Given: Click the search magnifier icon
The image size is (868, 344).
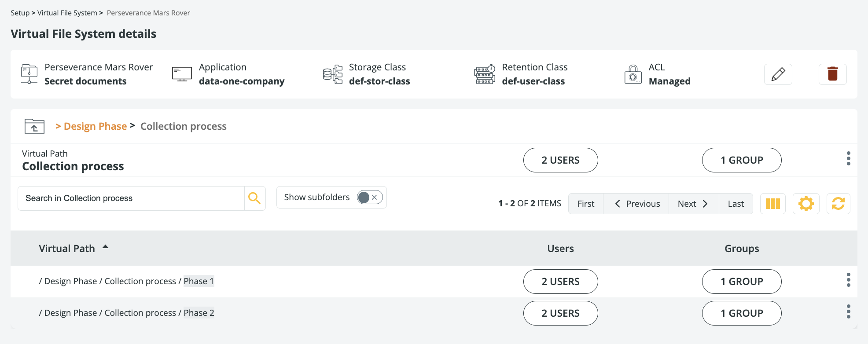Looking at the screenshot, I should pyautogui.click(x=254, y=198).
